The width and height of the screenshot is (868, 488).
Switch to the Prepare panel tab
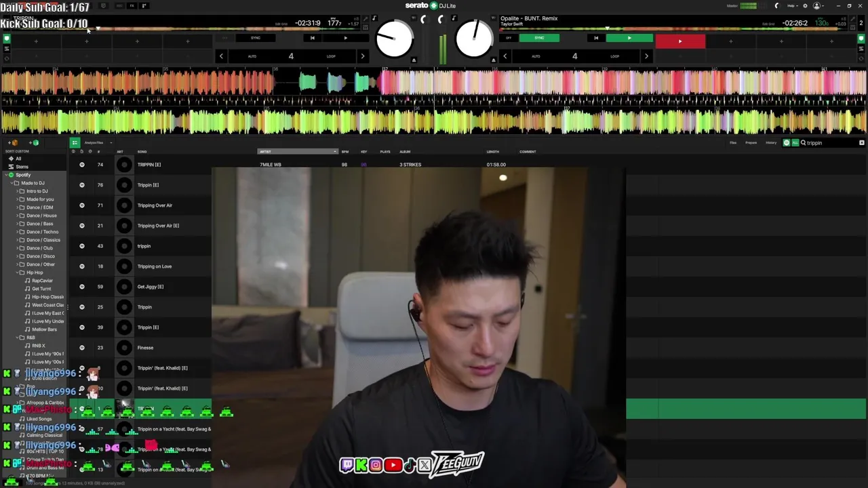click(751, 143)
